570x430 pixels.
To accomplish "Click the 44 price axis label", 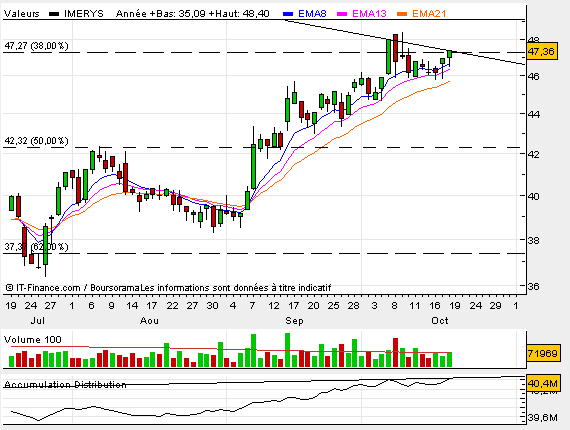I will 534,114.
